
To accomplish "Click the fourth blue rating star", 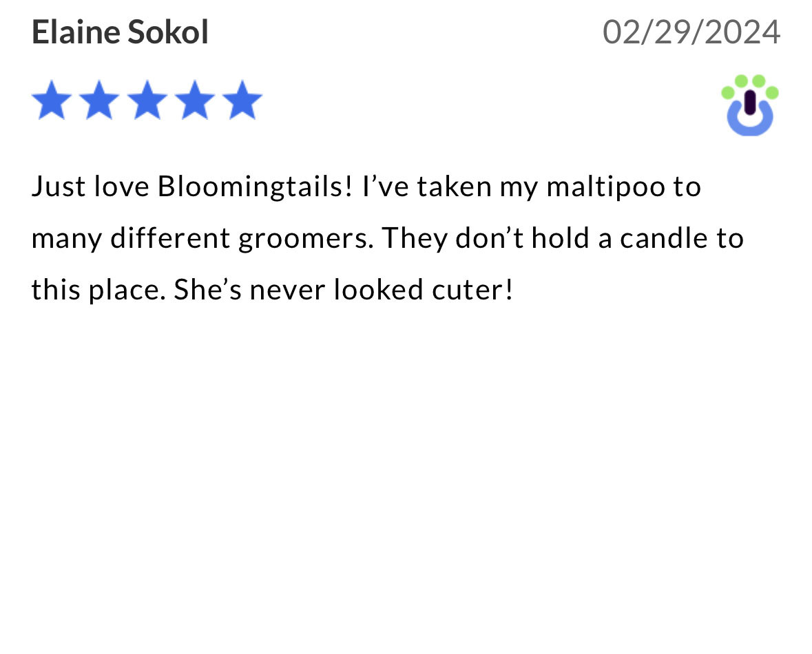I will [195, 100].
